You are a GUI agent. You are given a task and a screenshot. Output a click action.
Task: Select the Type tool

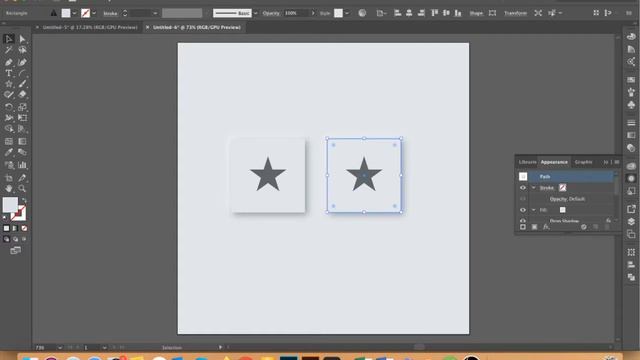pos(9,73)
